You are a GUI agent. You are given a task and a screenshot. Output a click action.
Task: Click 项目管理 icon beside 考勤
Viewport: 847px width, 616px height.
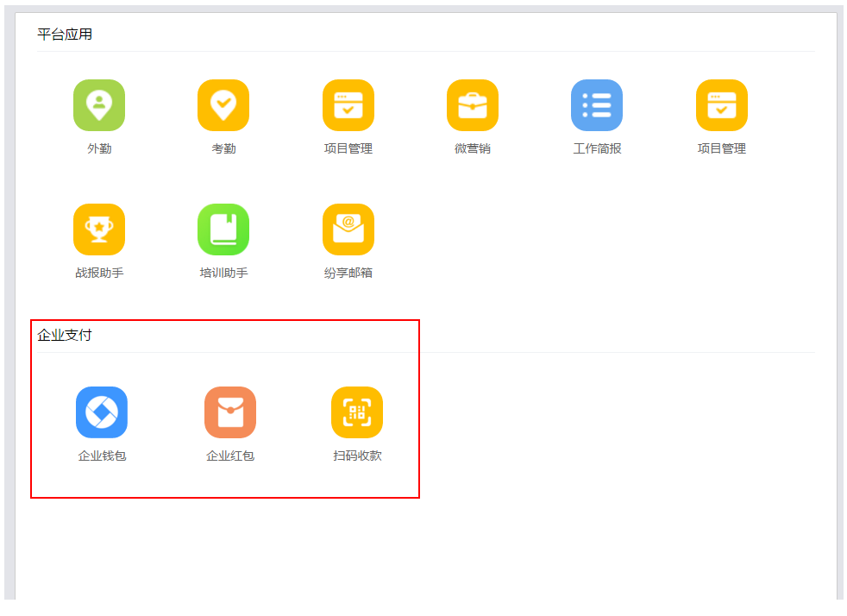click(348, 105)
